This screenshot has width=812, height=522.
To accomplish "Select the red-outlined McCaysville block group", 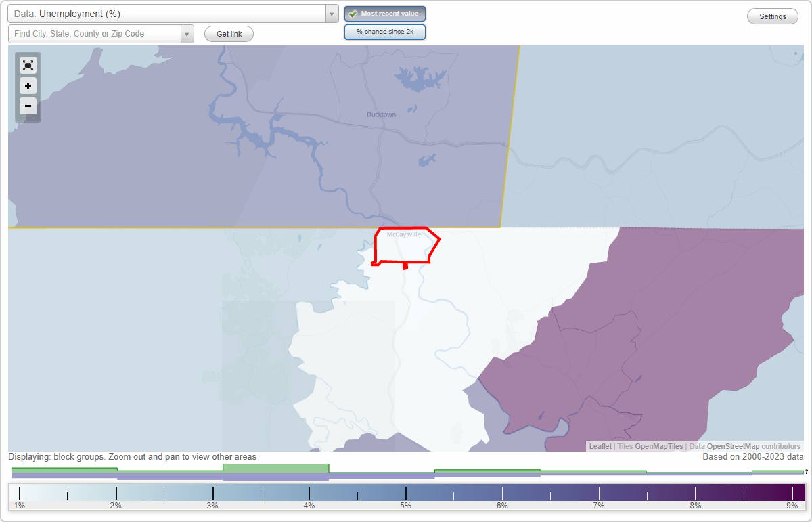I will coord(403,245).
